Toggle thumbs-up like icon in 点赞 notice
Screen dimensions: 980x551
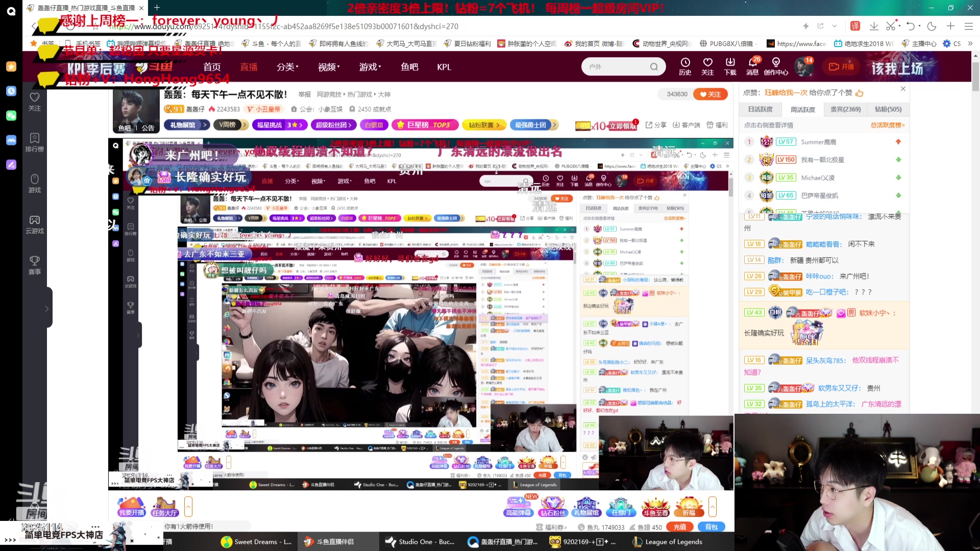tap(860, 93)
